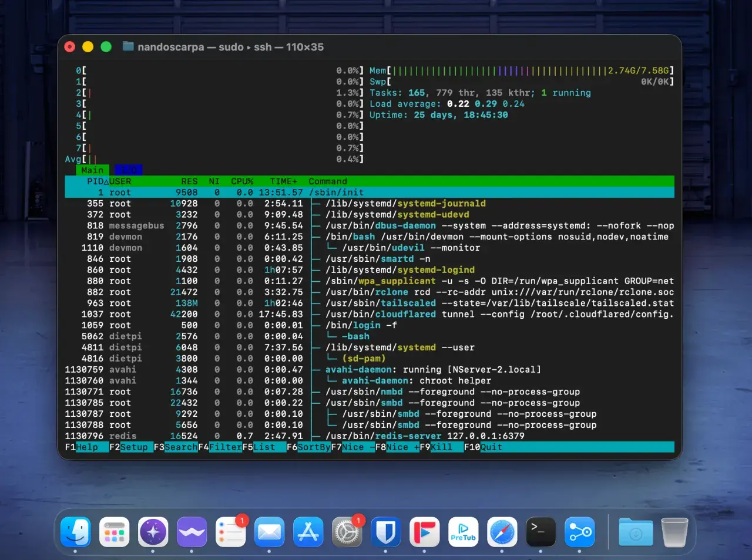This screenshot has width=752, height=560.
Task: Select the tailscaled process row
Action: (x=370, y=303)
